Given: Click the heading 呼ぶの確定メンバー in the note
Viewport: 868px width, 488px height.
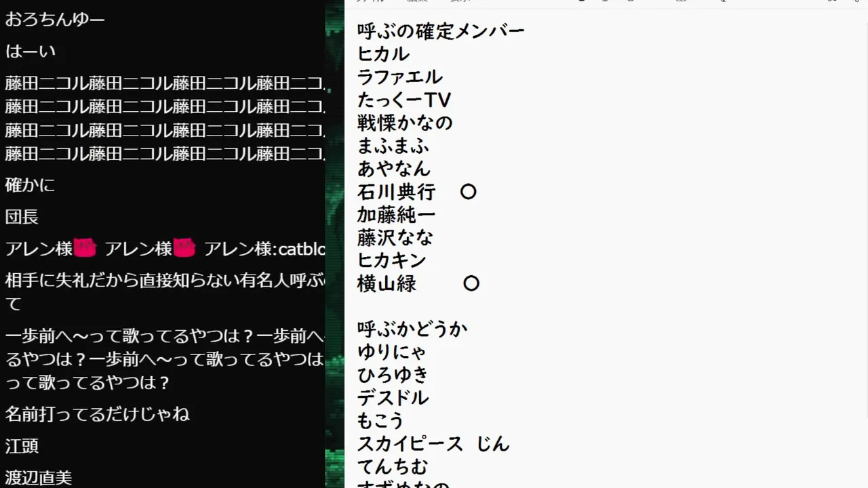Looking at the screenshot, I should (441, 31).
